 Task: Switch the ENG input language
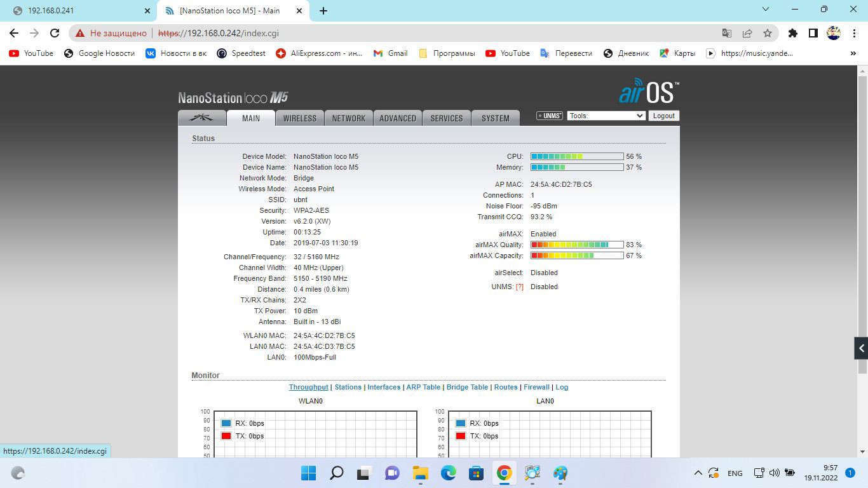coord(735,473)
